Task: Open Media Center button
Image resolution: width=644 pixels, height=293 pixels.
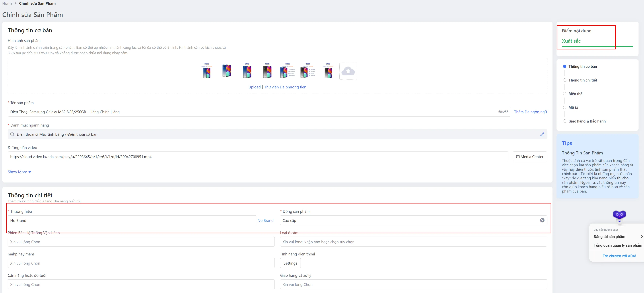Action: [x=530, y=156]
